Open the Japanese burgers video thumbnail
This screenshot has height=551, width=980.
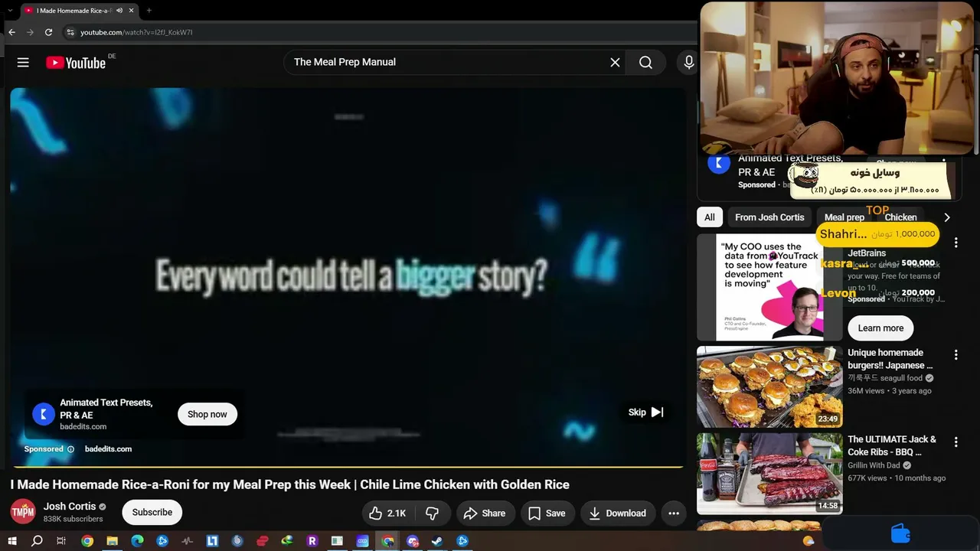click(x=769, y=387)
